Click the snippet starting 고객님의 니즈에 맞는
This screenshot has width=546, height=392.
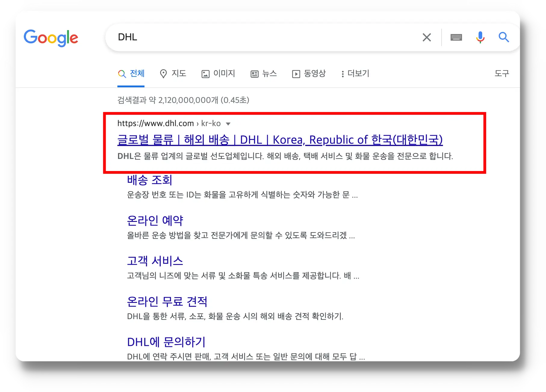pyautogui.click(x=243, y=275)
